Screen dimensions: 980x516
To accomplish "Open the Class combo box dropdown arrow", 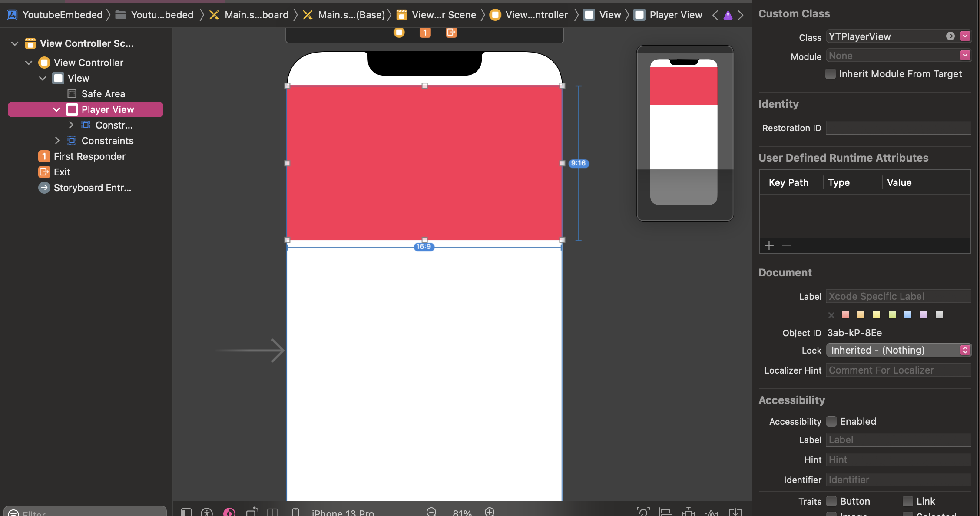I will point(965,36).
